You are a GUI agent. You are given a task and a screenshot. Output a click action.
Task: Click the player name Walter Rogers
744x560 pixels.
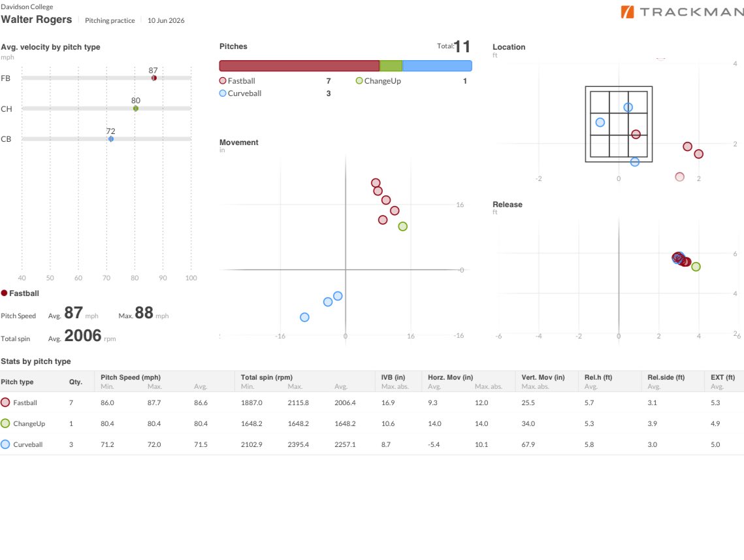37,20
